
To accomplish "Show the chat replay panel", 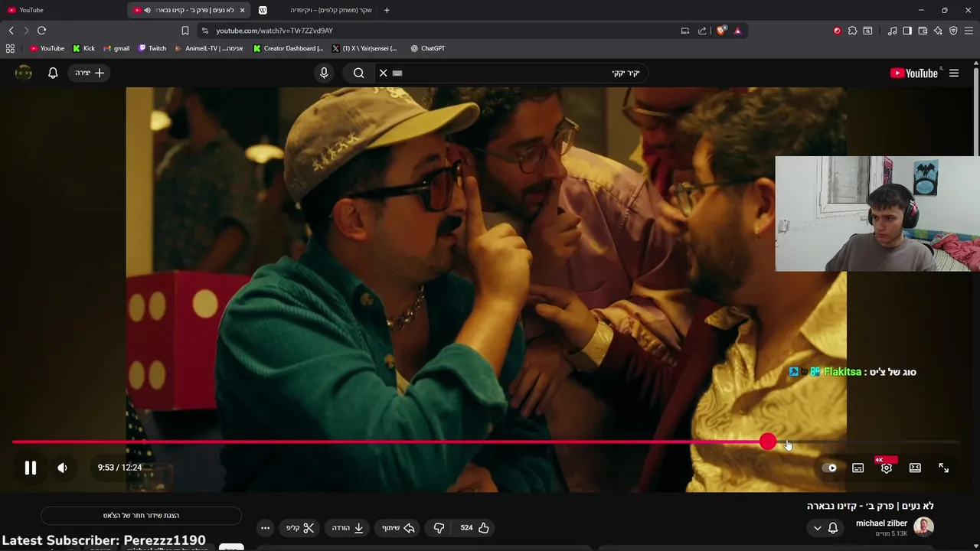I will coord(141,515).
